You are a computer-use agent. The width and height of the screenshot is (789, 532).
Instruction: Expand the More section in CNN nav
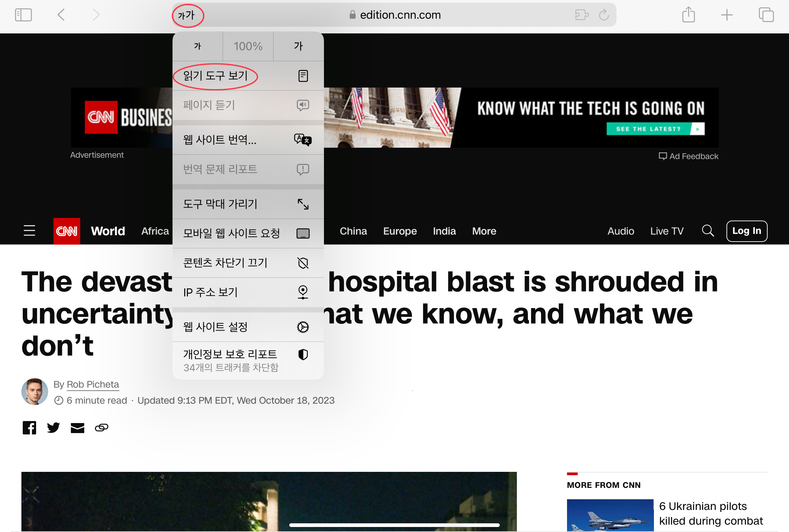click(x=484, y=231)
